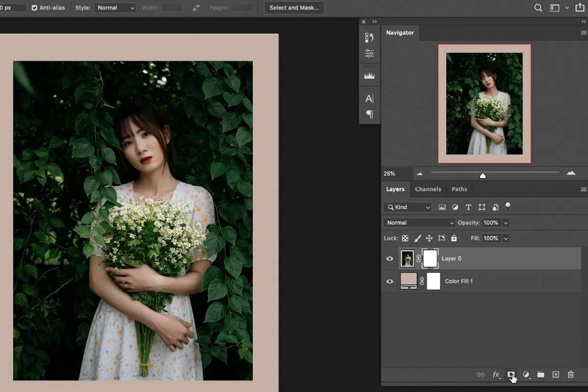
Task: Click the Navigator zoom slider handle
Action: tap(482, 175)
